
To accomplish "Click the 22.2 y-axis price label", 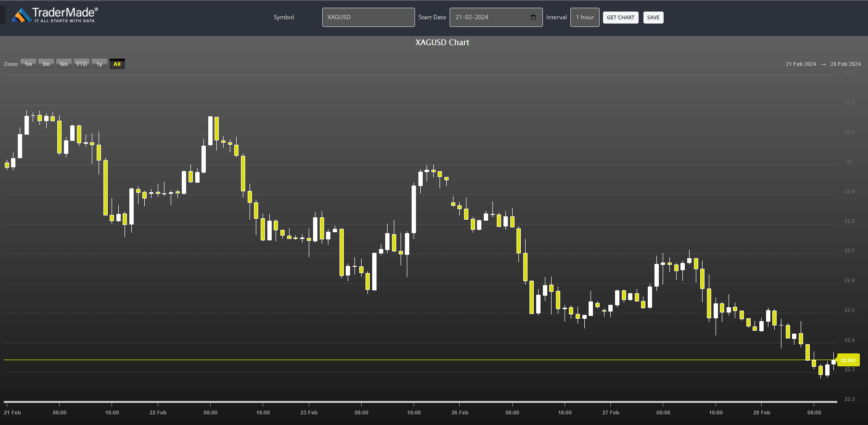I will click(850, 399).
